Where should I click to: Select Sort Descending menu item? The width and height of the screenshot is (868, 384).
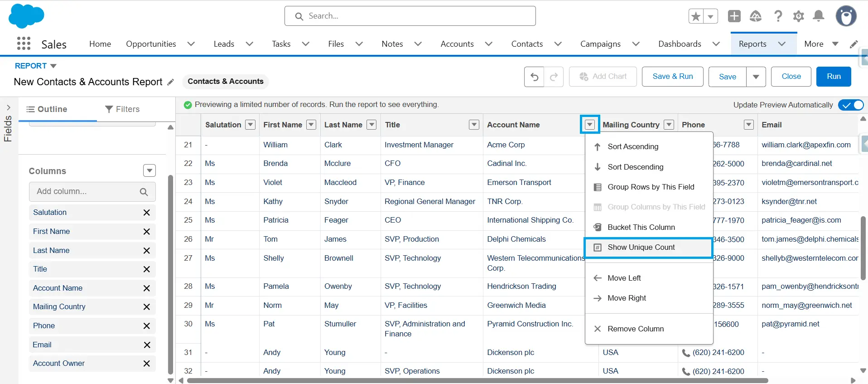point(649,167)
